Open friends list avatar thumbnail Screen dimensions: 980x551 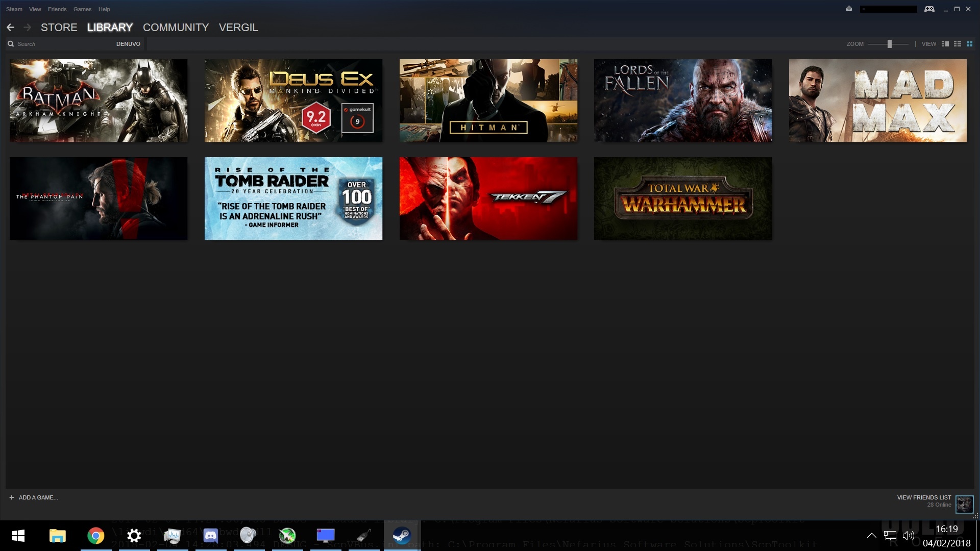tap(964, 504)
